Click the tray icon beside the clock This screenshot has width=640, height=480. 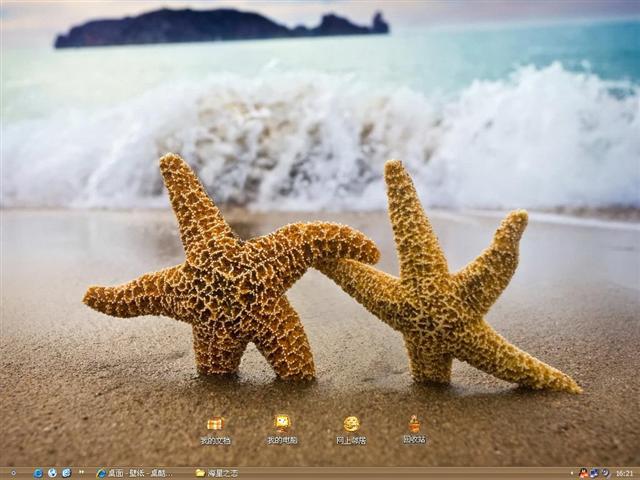coord(605,473)
